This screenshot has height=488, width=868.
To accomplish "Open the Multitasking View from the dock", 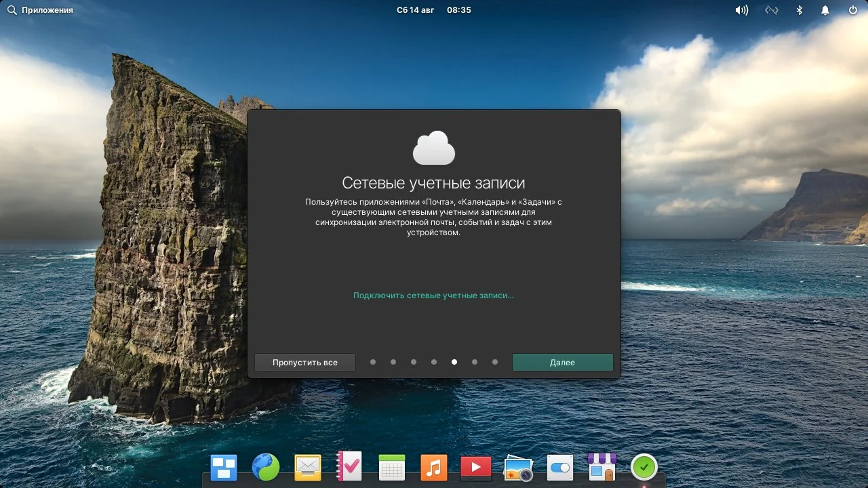I will point(223,466).
